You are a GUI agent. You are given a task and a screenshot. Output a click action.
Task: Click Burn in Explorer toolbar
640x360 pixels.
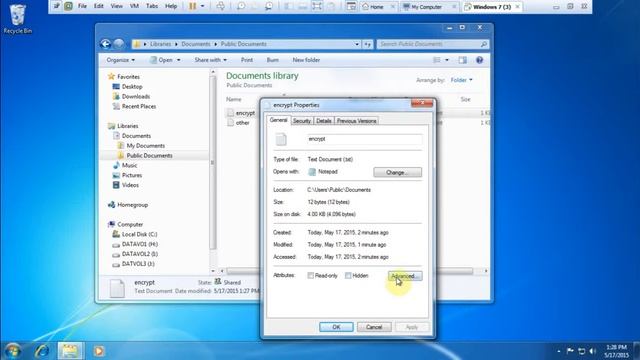point(273,60)
